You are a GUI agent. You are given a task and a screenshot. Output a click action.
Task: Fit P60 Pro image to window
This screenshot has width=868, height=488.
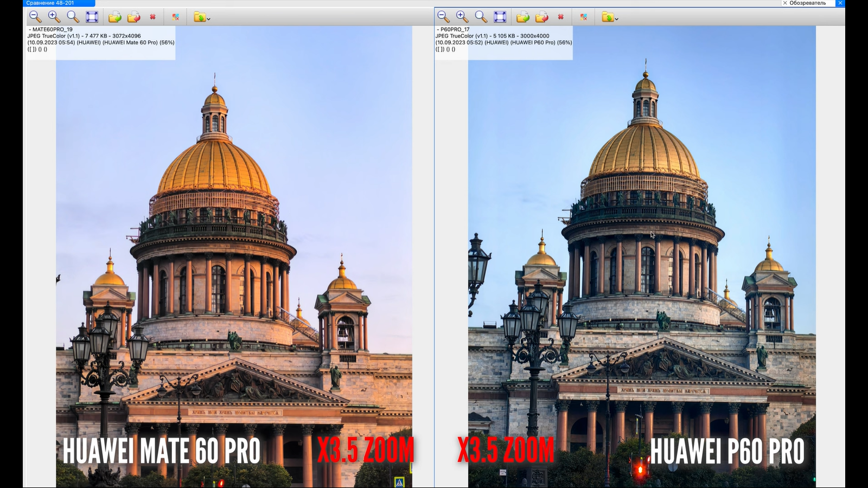point(500,17)
